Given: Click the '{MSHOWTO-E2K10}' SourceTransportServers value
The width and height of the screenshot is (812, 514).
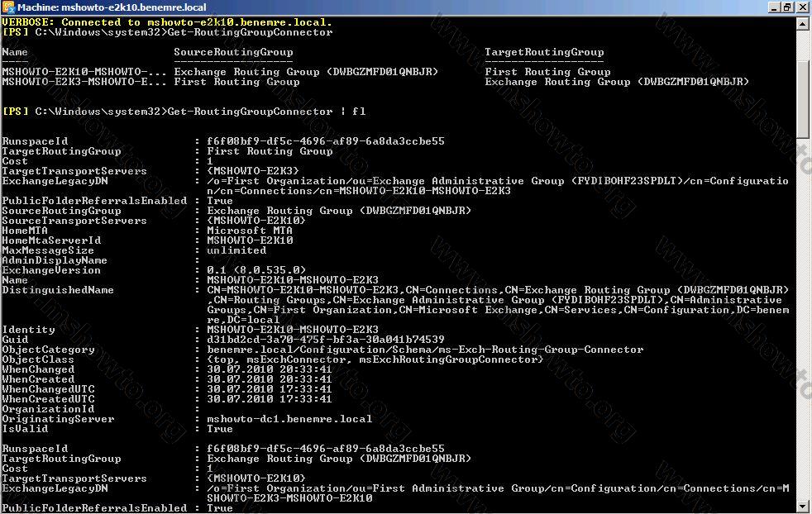Looking at the screenshot, I should [256, 221].
